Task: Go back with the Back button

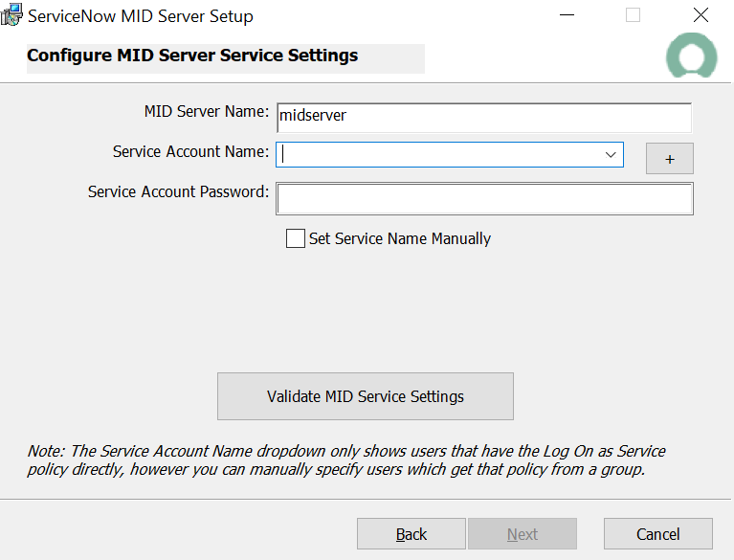Action: point(411,534)
